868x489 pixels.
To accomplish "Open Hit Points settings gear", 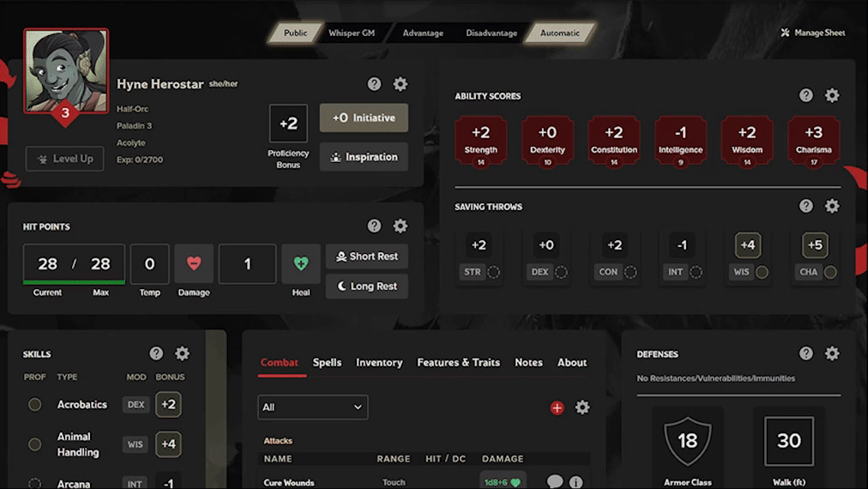I will click(401, 226).
